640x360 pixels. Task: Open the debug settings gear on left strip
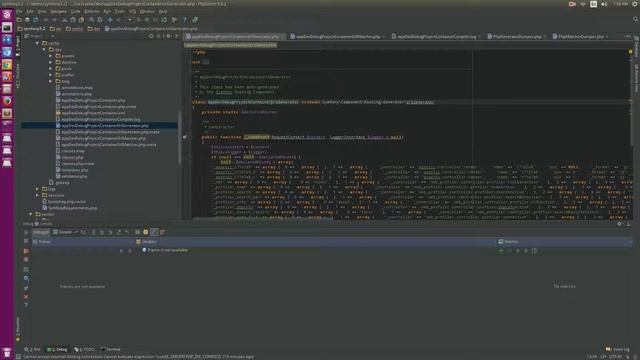point(26,278)
